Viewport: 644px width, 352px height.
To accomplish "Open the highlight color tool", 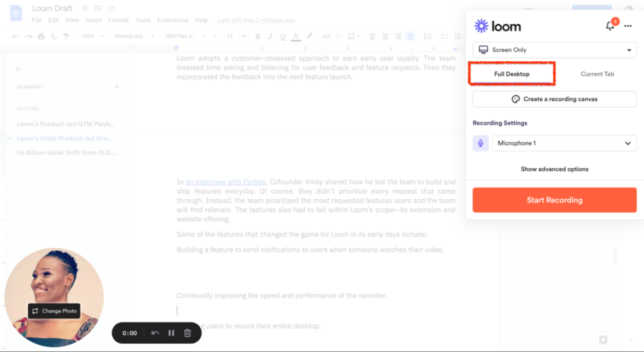I will point(309,36).
